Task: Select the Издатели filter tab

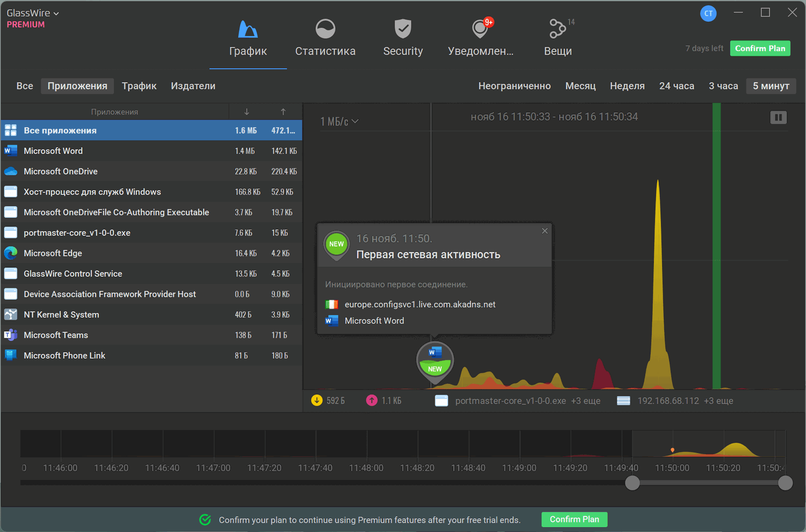Action: click(x=193, y=86)
